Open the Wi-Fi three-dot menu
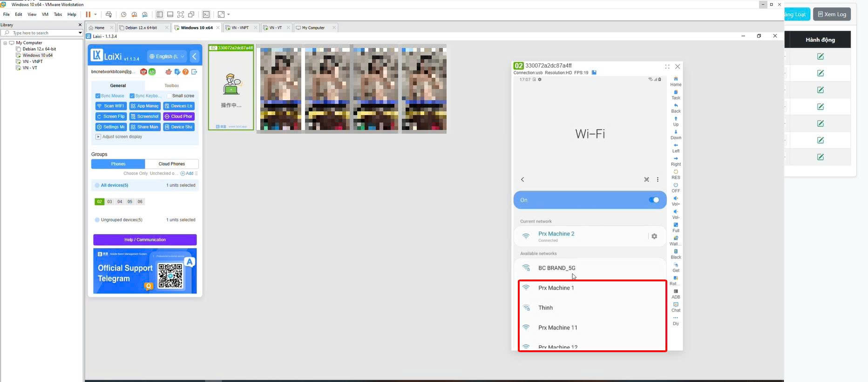The width and height of the screenshot is (868, 382). click(x=658, y=179)
